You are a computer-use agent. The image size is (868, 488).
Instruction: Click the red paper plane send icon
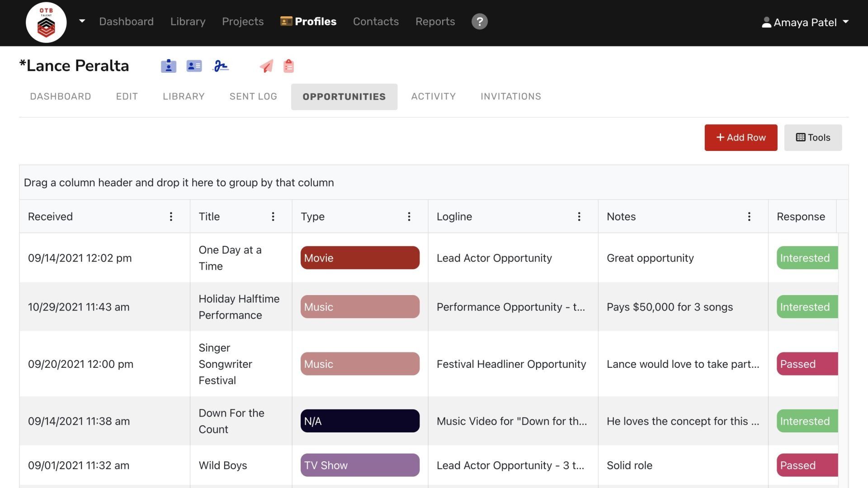point(266,66)
